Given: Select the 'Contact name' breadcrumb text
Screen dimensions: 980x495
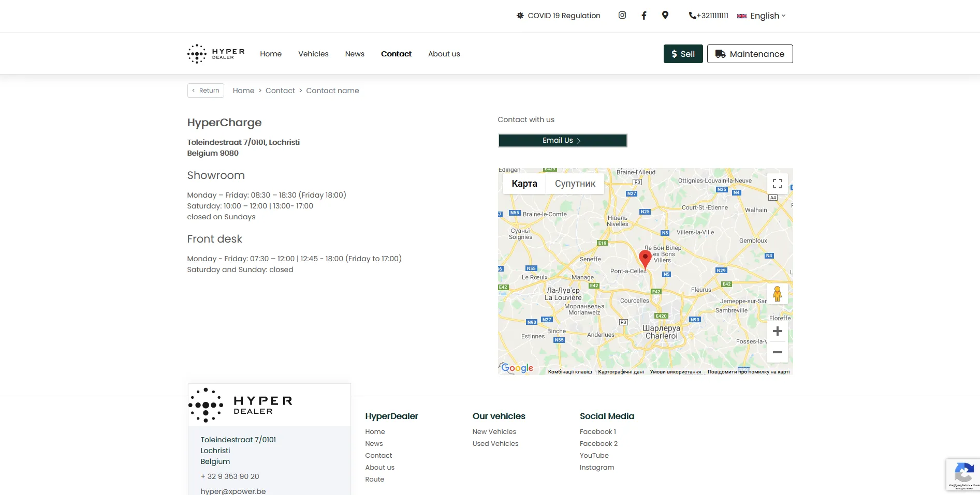Looking at the screenshot, I should click(x=332, y=91).
